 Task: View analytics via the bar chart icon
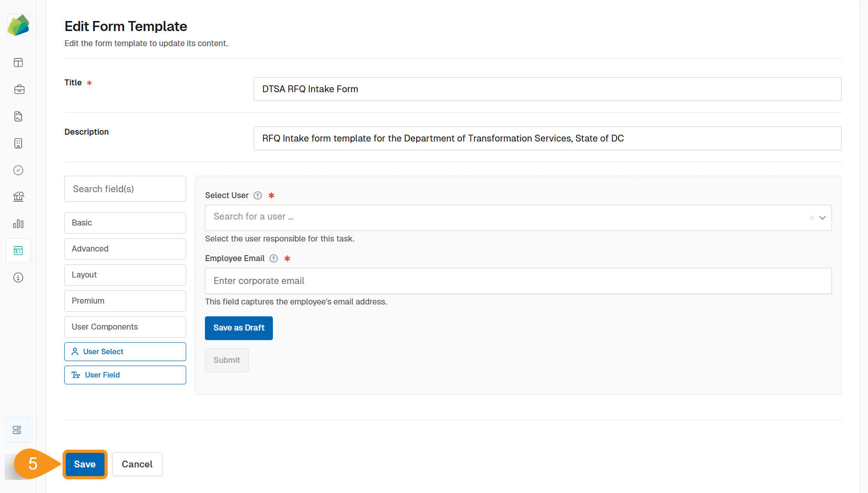pyautogui.click(x=18, y=224)
